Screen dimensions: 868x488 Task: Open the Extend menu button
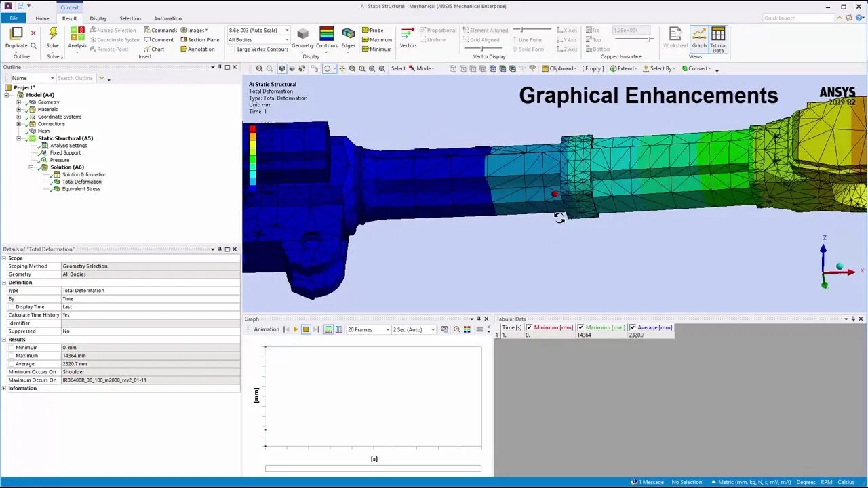tap(623, 68)
